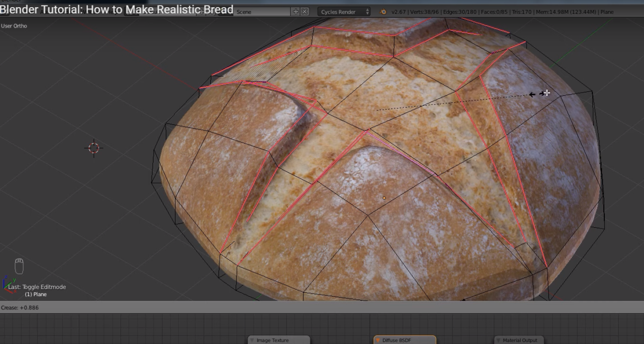Click the 'Last: Toggle Editmode' text
Viewport: 644px width, 344px height.
pyautogui.click(x=37, y=287)
